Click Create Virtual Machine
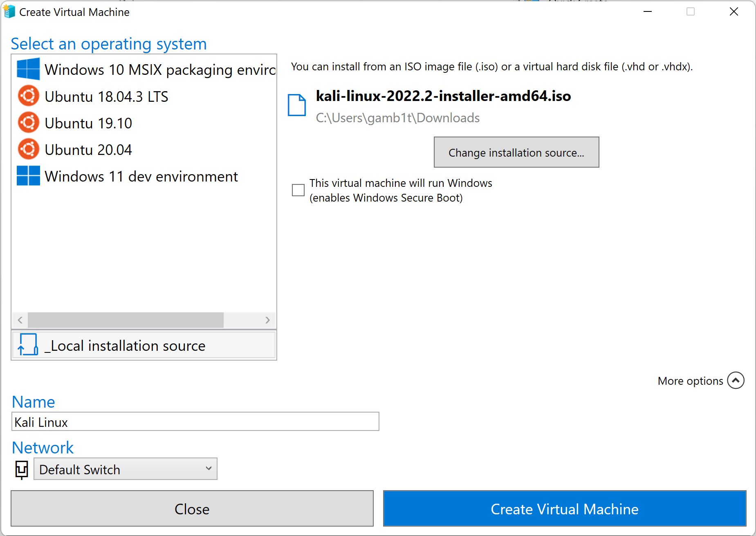The width and height of the screenshot is (756, 536). [x=565, y=509]
